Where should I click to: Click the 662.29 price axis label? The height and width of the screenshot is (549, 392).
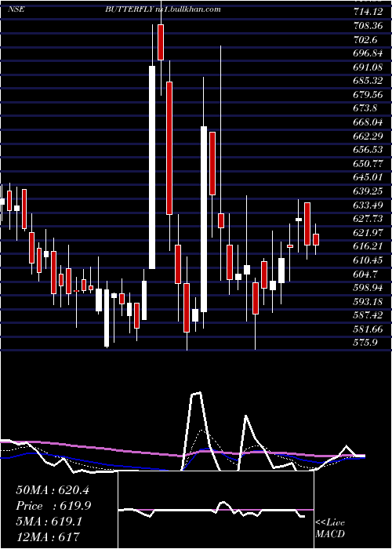pyautogui.click(x=367, y=136)
